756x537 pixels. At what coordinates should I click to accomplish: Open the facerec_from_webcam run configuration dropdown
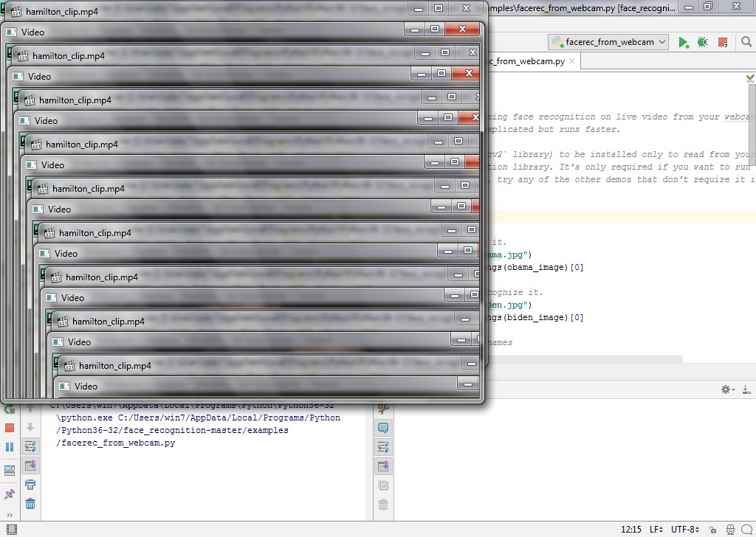(x=608, y=42)
